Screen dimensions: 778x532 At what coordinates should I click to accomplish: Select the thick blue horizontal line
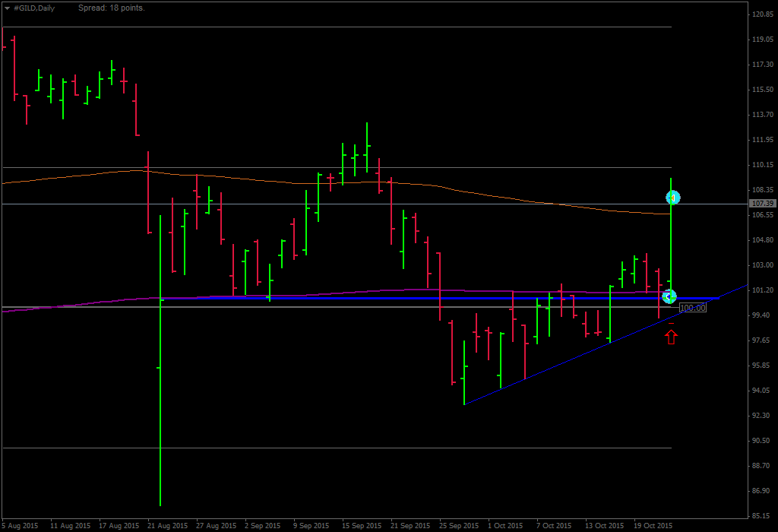pyautogui.click(x=438, y=298)
